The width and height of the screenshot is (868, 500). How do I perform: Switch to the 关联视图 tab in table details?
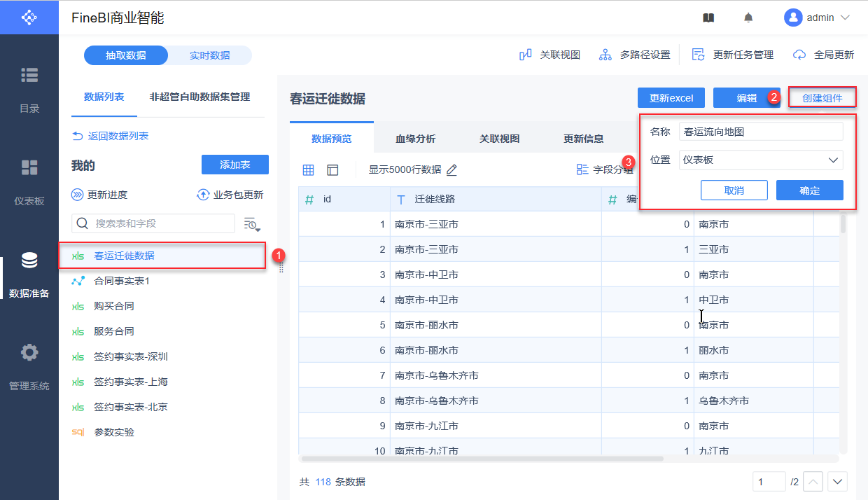click(500, 139)
